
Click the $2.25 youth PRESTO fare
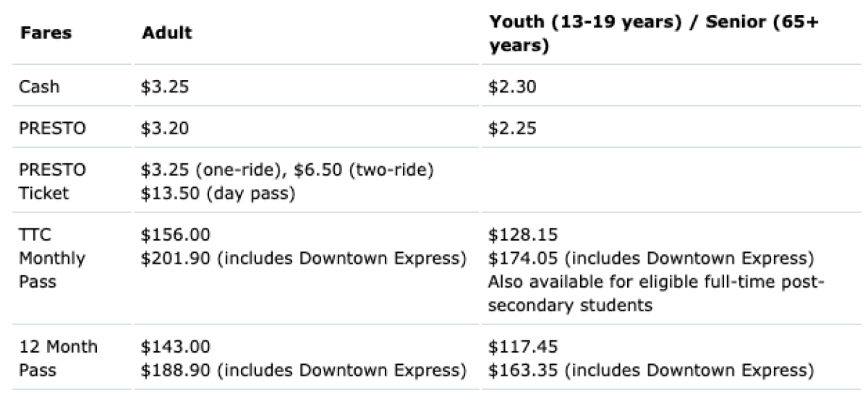(513, 128)
